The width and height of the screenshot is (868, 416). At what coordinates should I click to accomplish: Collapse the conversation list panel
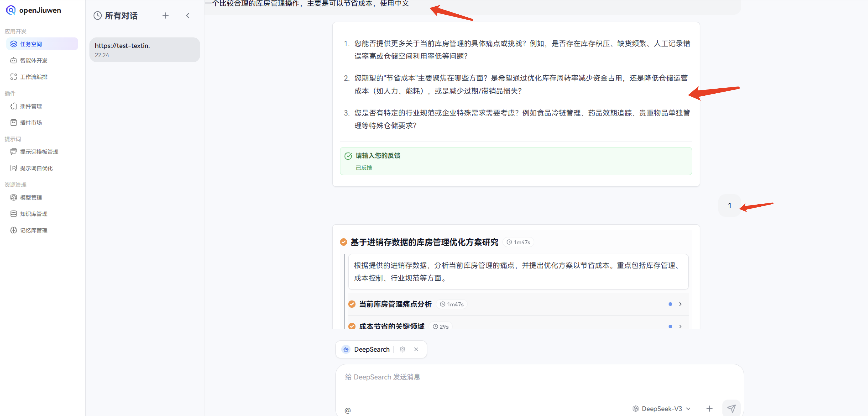click(x=188, y=15)
